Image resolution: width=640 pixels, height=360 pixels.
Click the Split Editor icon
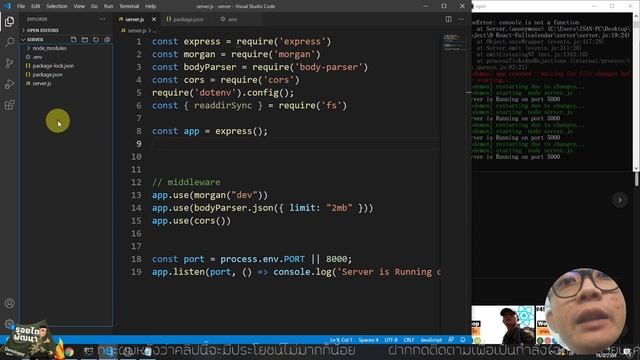tap(449, 19)
